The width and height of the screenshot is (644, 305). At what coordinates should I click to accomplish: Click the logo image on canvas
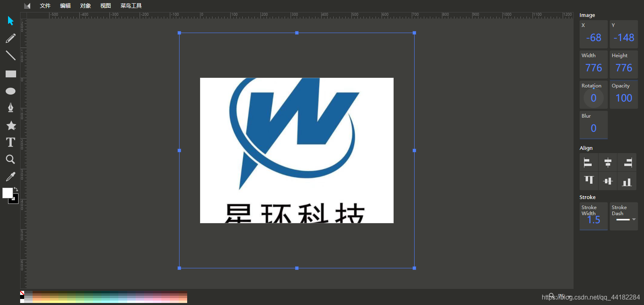pyautogui.click(x=297, y=150)
